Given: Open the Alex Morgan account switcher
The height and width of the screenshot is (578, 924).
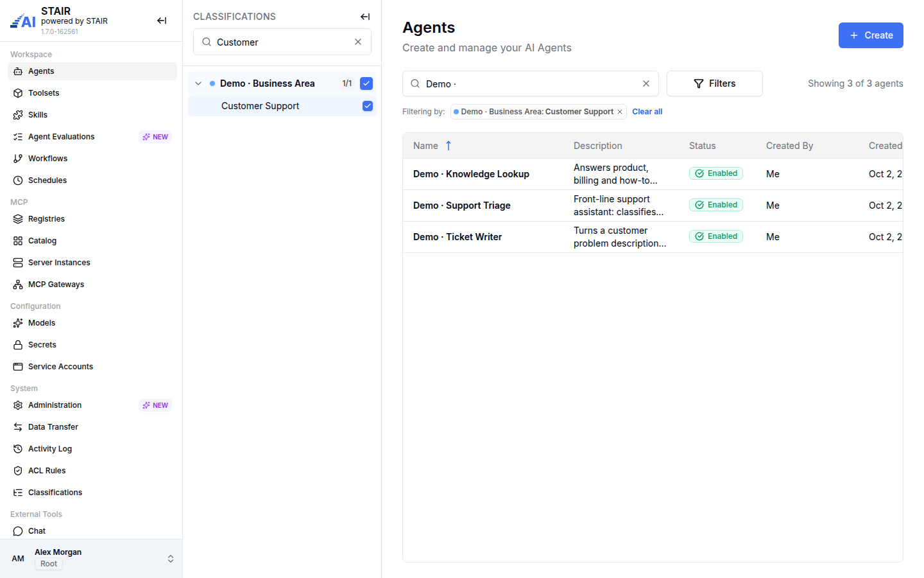Looking at the screenshot, I should [x=91, y=558].
